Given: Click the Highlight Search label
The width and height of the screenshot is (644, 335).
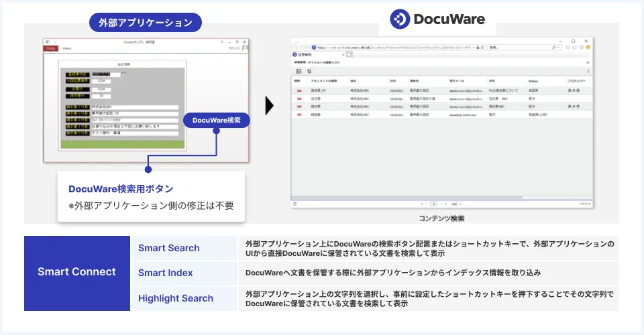Looking at the screenshot, I should click(175, 298).
